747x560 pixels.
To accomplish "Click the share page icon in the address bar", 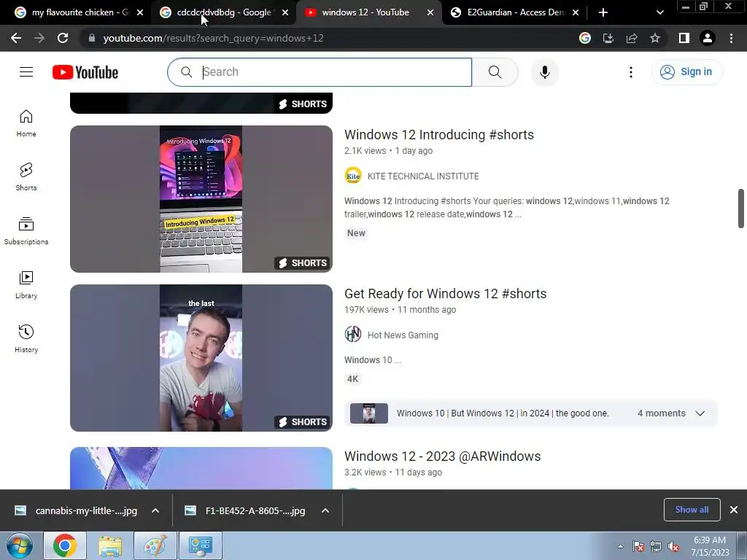I will coord(632,38).
